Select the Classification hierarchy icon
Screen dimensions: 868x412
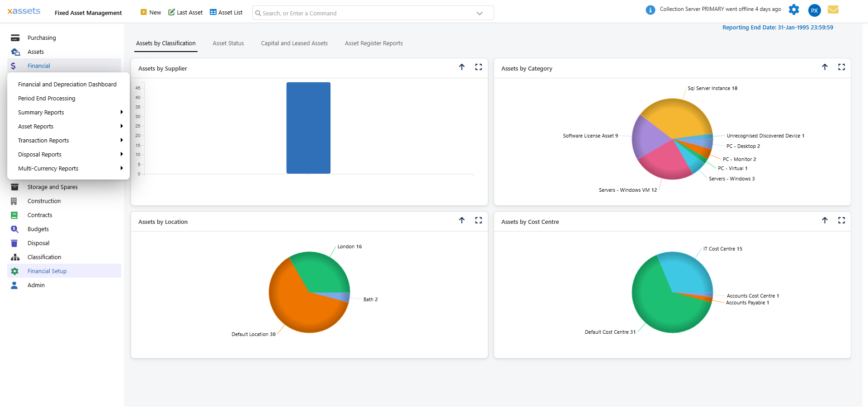pos(15,257)
